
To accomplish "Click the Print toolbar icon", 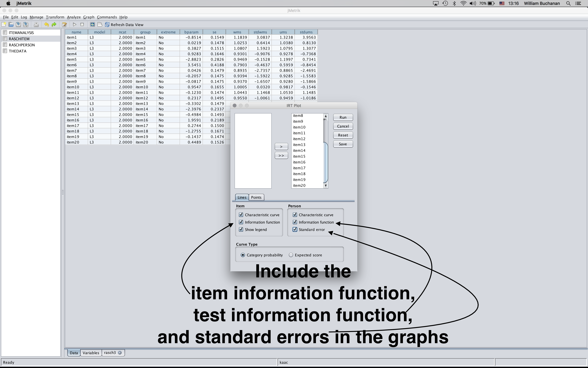I will pyautogui.click(x=36, y=25).
